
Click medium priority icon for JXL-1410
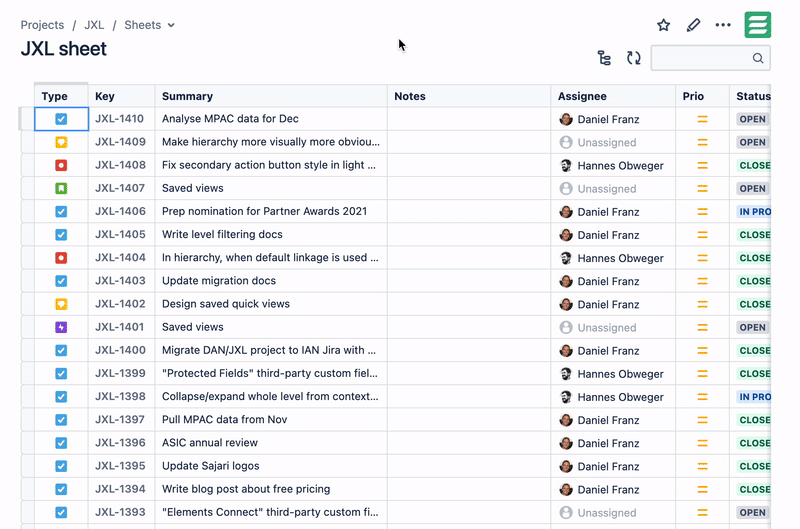coord(703,119)
